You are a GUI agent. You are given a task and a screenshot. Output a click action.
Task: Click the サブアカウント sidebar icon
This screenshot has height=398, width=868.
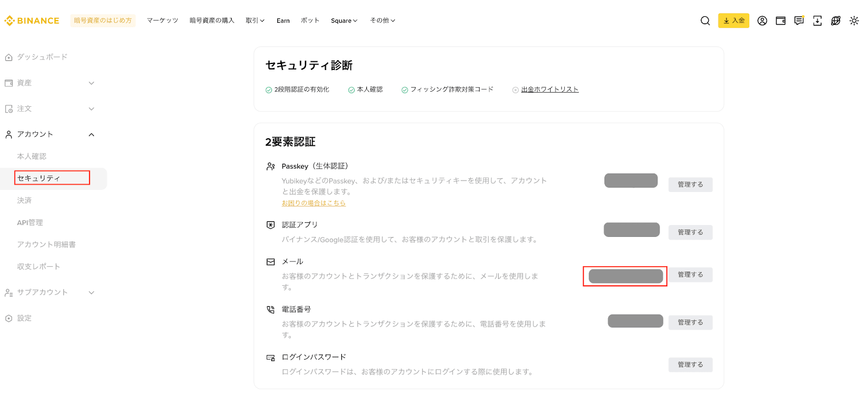coord(9,292)
